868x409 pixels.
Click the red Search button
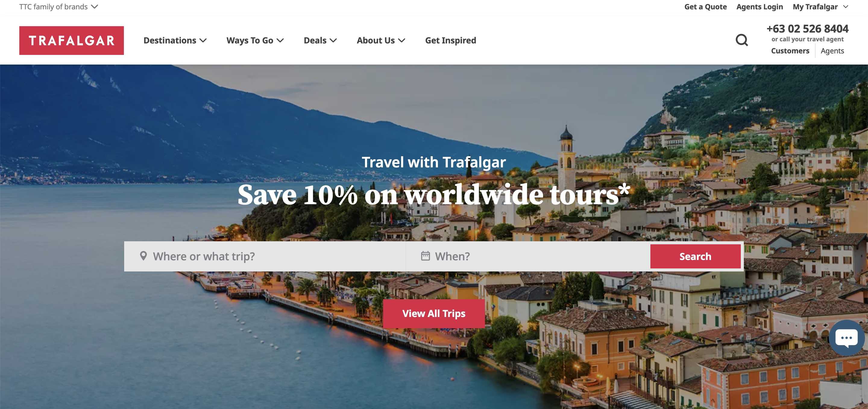695,256
